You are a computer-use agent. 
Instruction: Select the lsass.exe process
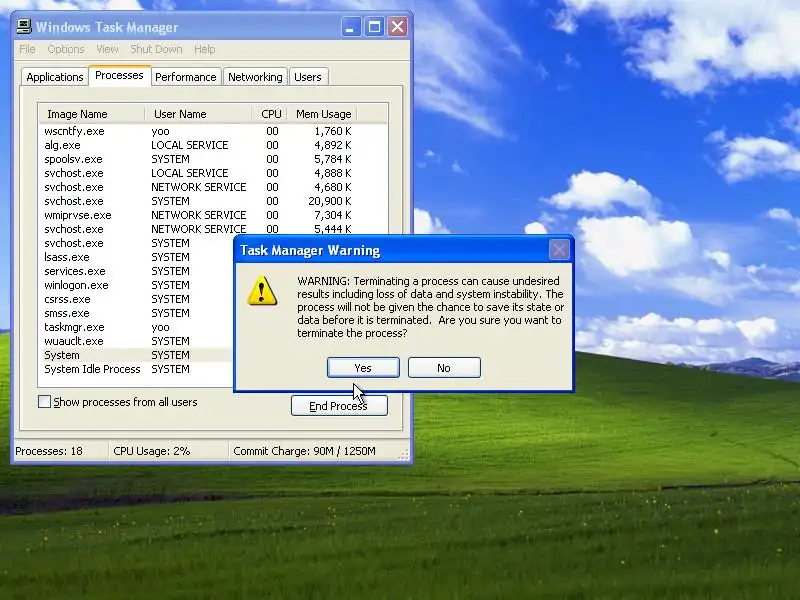tap(137, 257)
